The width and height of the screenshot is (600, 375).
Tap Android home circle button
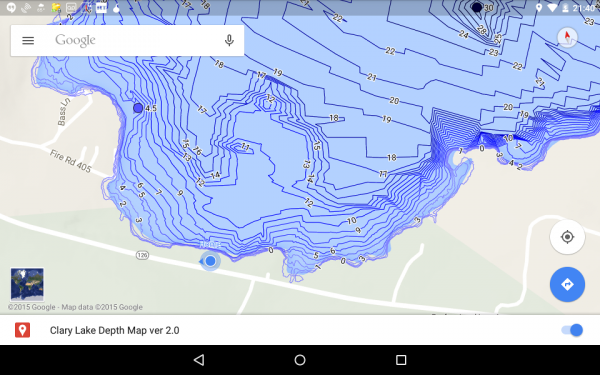[300, 360]
